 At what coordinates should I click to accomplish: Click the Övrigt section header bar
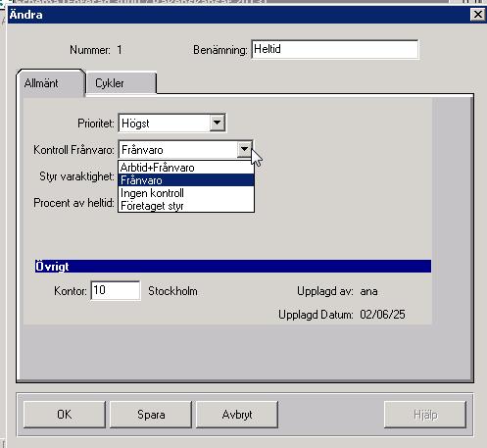(x=233, y=266)
